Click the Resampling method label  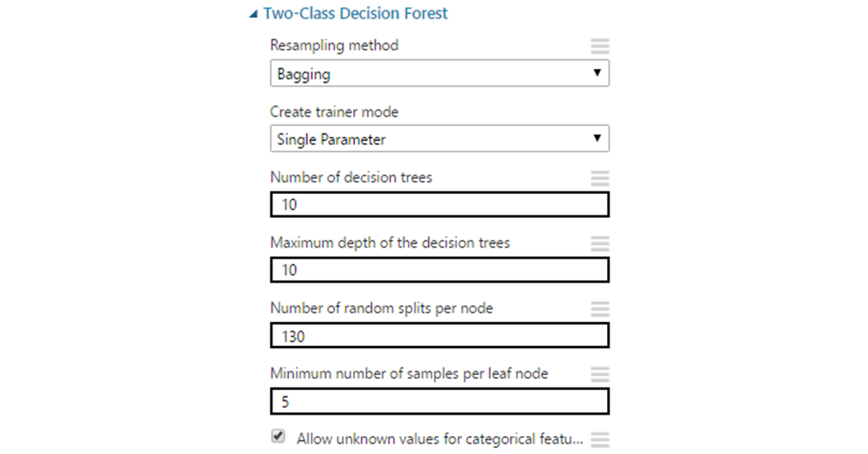[x=334, y=46]
